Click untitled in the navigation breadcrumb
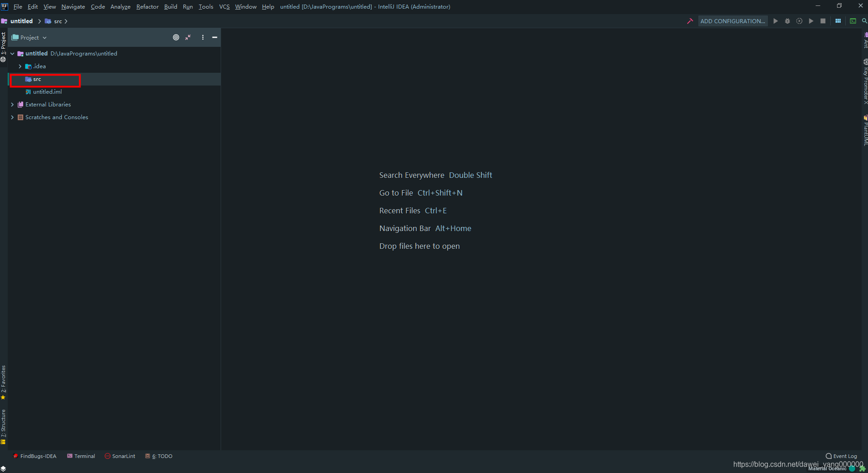The image size is (868, 473). click(x=21, y=21)
